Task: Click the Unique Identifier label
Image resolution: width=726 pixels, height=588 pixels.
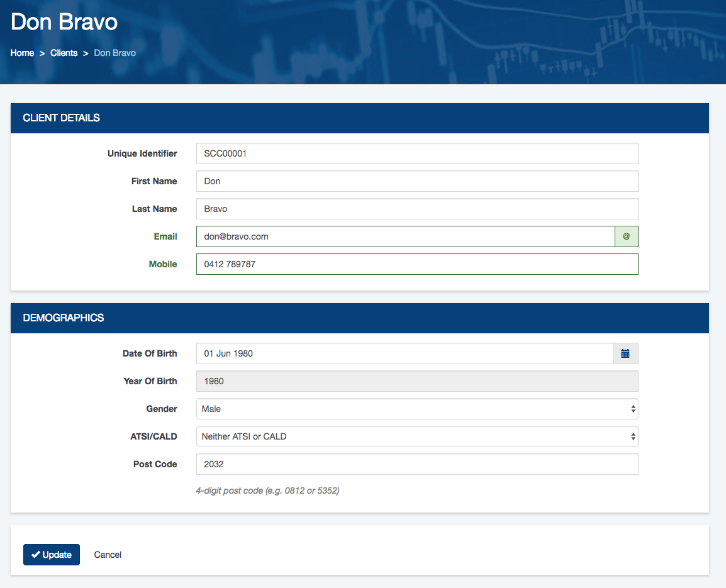Action: point(142,153)
